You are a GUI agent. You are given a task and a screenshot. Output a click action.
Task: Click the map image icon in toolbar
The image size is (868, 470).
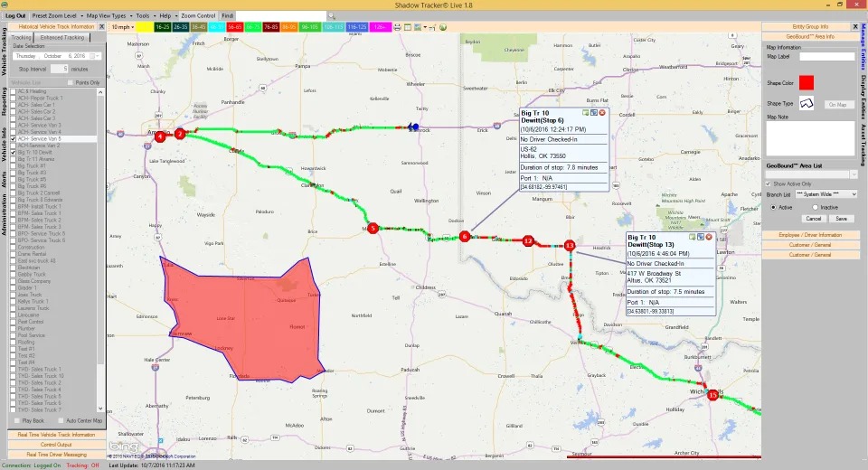coord(418,27)
